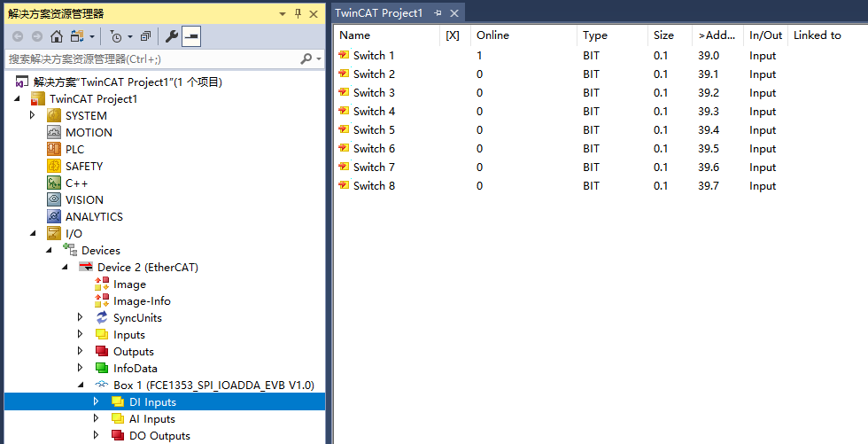The image size is (868, 444).
Task: Select the green InfoData icon
Action: (102, 368)
